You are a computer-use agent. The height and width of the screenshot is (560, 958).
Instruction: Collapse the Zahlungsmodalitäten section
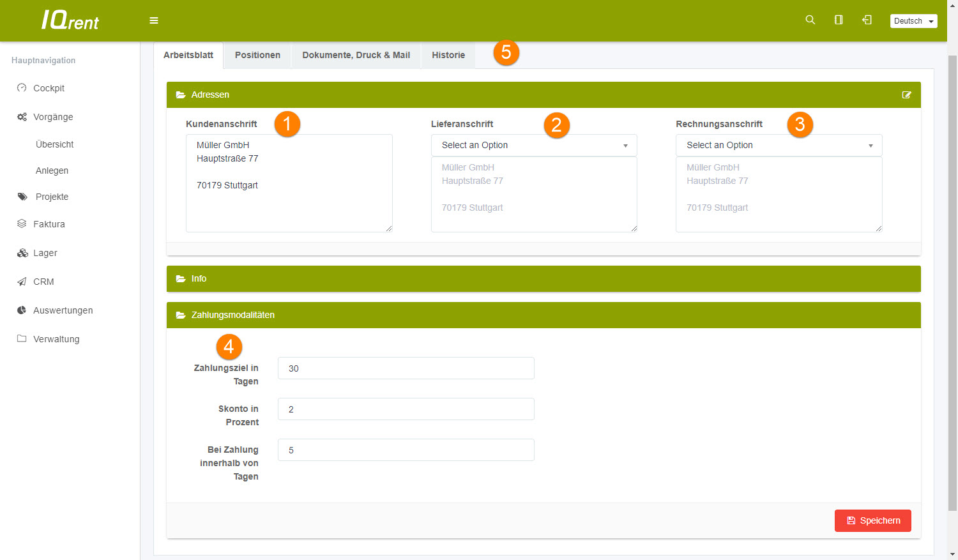point(232,315)
